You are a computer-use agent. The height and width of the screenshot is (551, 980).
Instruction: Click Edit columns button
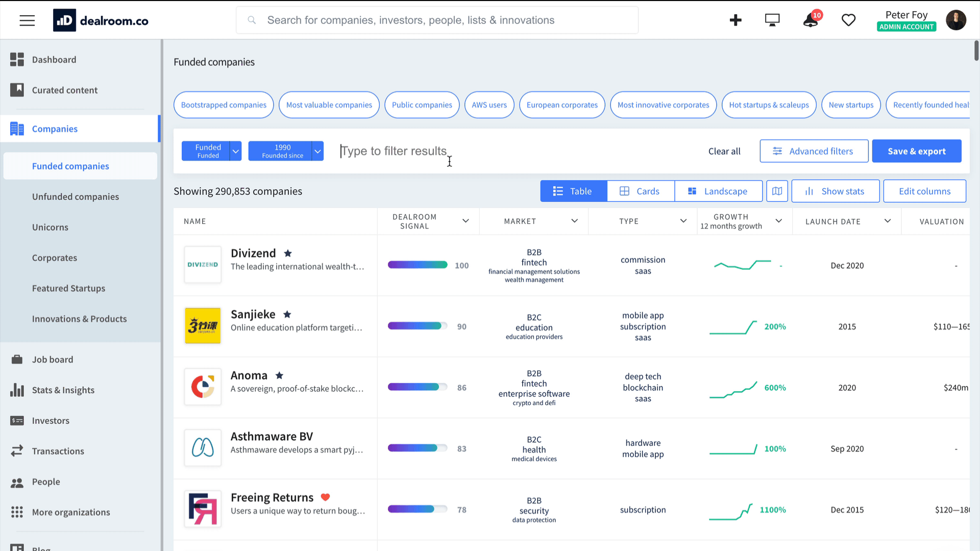click(x=924, y=191)
